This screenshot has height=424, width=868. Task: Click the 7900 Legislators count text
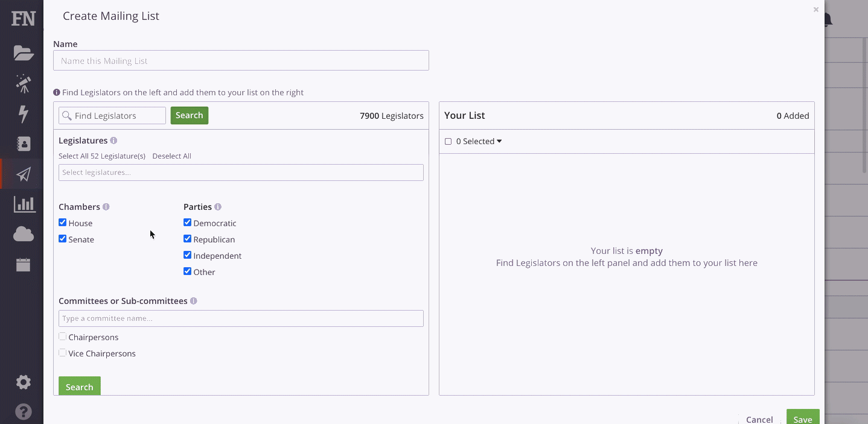coord(392,116)
